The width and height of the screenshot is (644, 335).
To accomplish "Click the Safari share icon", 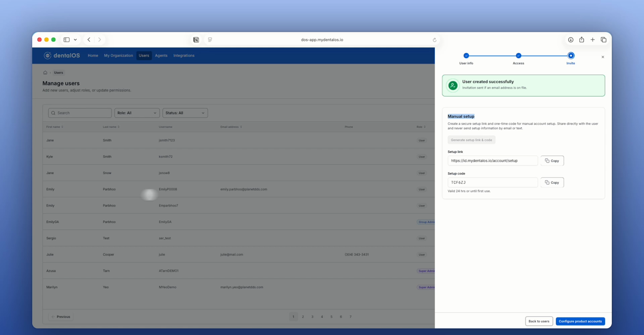I will [581, 40].
